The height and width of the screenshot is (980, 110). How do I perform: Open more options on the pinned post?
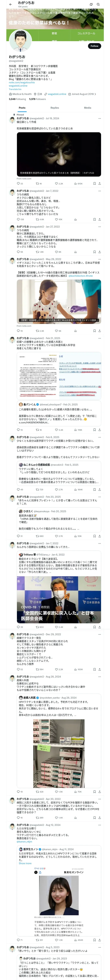tap(99, 118)
